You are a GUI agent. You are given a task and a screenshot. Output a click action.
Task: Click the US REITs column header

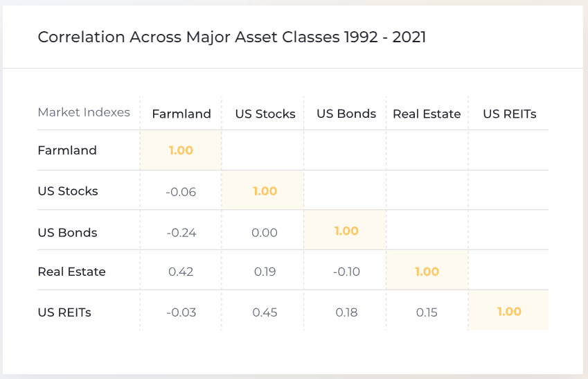point(509,114)
